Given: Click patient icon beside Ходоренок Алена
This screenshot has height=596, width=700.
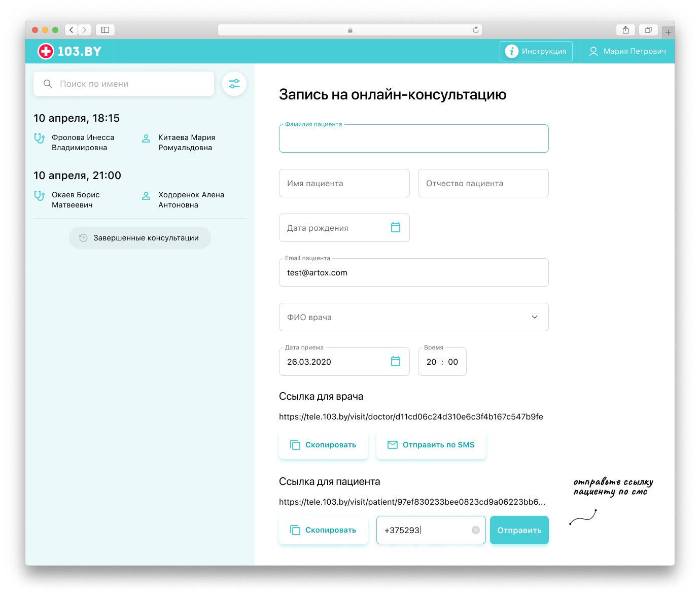Looking at the screenshot, I should point(146,195).
